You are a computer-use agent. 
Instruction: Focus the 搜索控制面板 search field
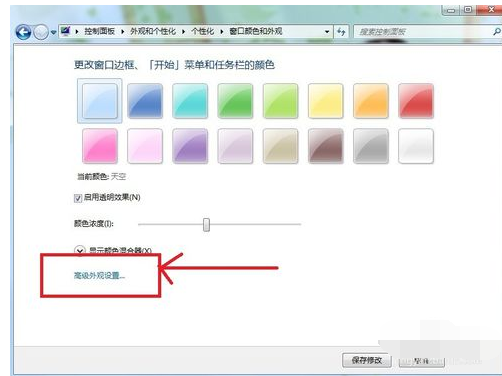click(423, 32)
